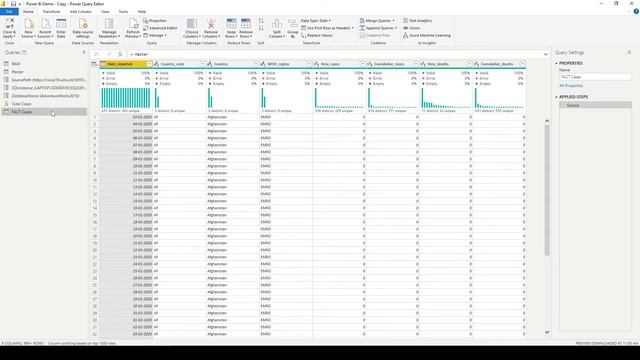Switch to the View tab
Image resolution: width=640 pixels, height=360 pixels.
click(x=105, y=11)
